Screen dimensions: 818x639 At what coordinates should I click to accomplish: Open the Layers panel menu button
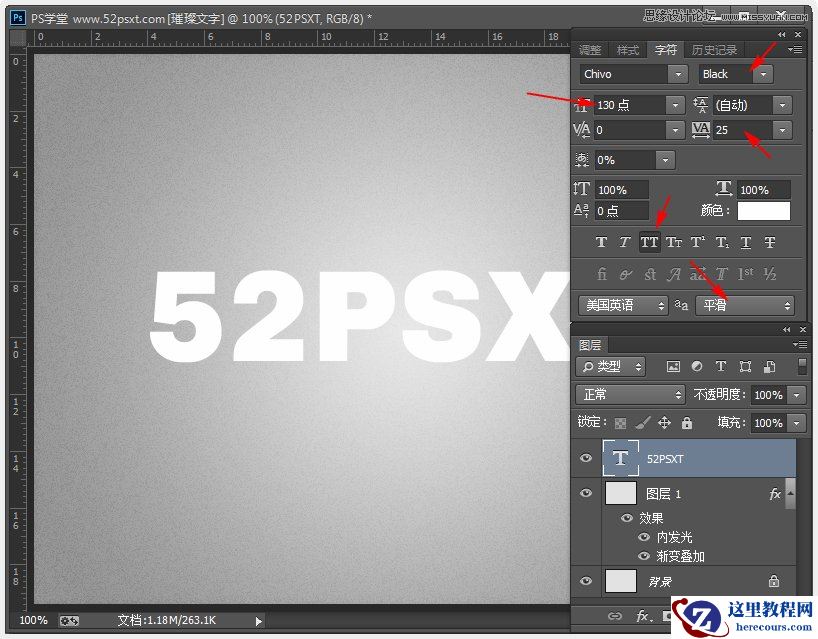click(800, 344)
